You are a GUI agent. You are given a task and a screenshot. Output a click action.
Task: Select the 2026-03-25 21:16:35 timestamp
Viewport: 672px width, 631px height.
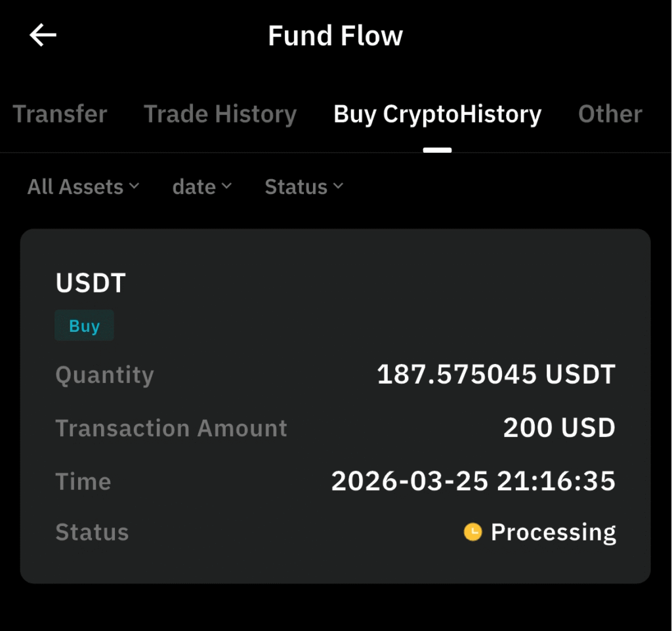[473, 481]
